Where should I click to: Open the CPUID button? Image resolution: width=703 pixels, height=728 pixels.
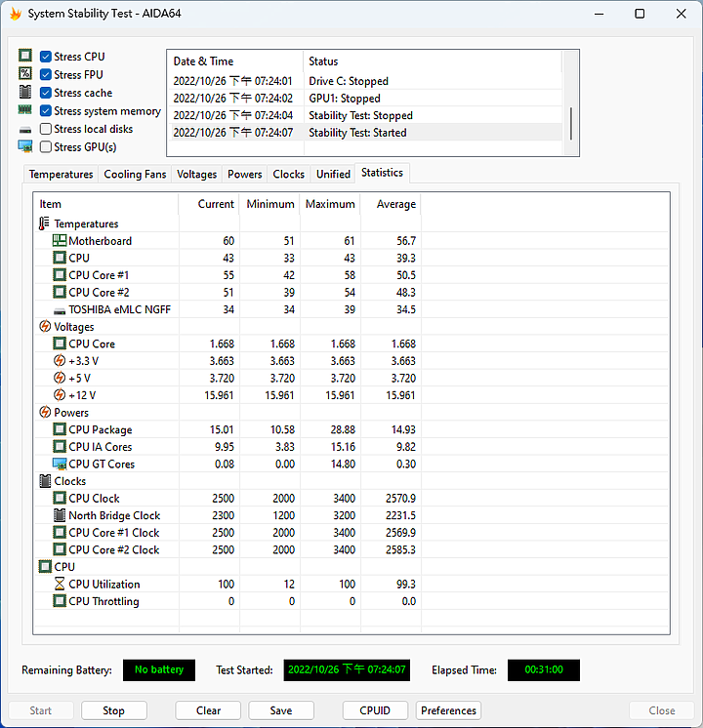(375, 710)
